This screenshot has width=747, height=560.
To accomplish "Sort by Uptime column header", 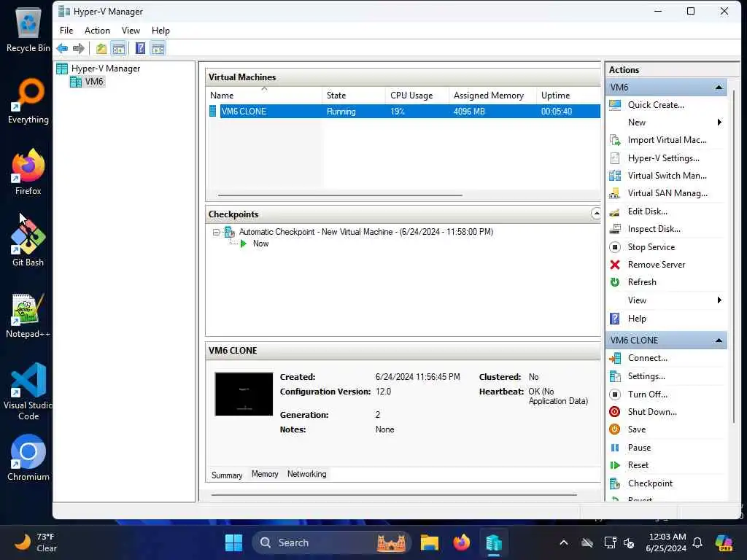I will [x=568, y=96].
